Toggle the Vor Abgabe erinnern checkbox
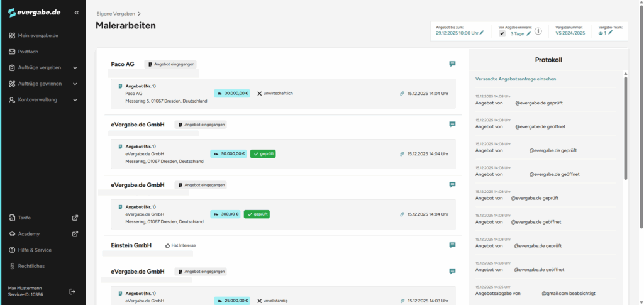The width and height of the screenshot is (644, 305). pos(502,34)
